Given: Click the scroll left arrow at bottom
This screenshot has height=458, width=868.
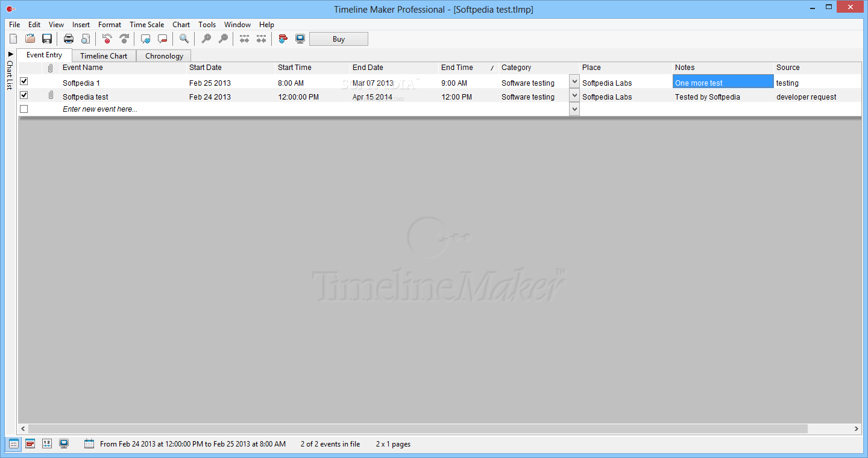Looking at the screenshot, I should coord(23,428).
